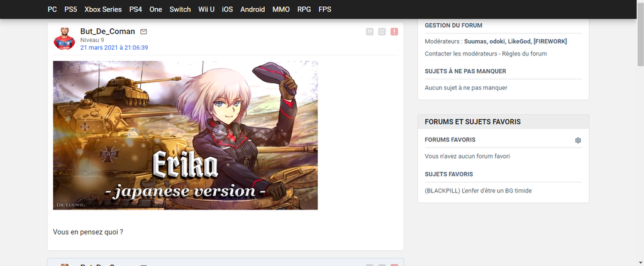This screenshot has width=644, height=266.
Task: Go to the PS4 navigation item
Action: pos(136,9)
